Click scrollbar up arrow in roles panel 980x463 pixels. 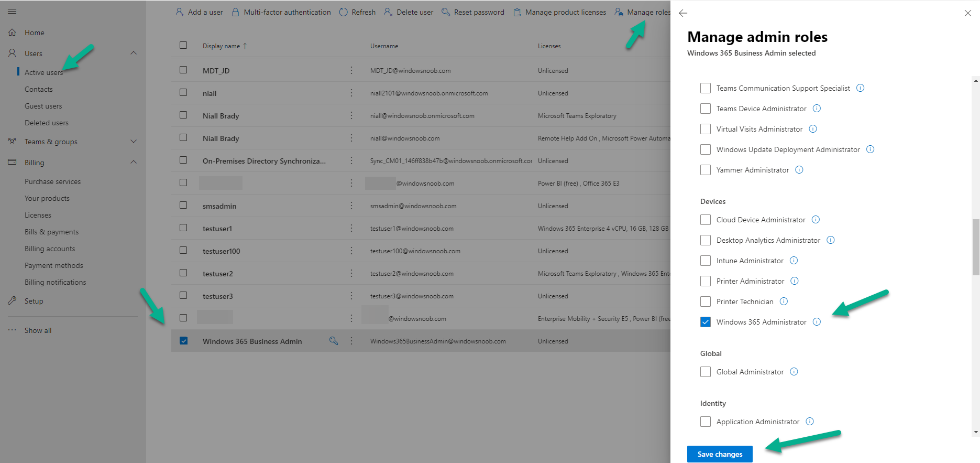976,81
